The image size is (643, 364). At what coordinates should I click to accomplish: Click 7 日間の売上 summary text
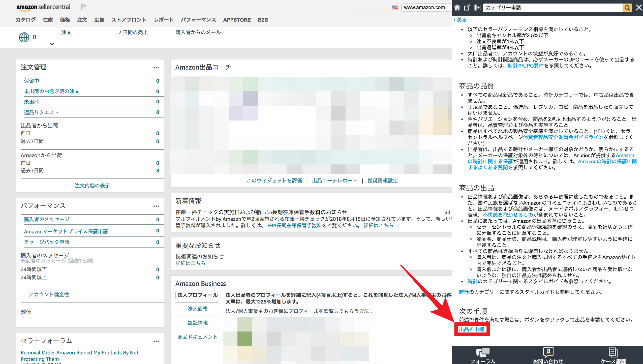[x=133, y=33]
